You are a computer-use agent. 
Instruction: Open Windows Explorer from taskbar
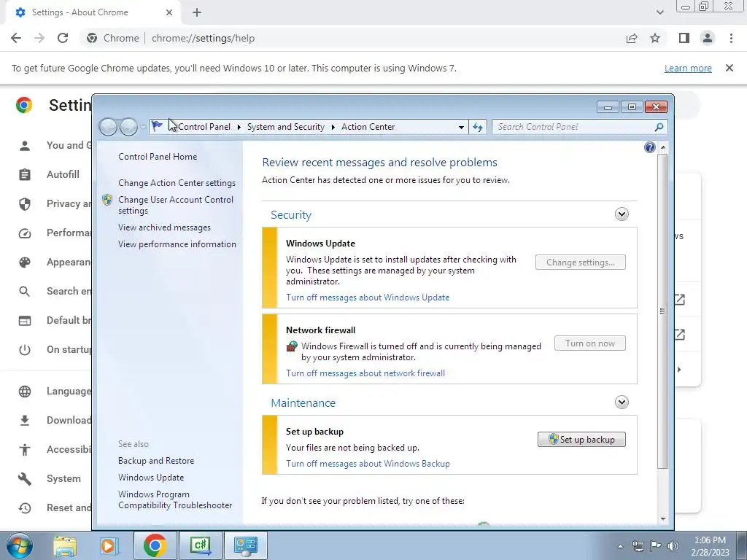point(65,545)
